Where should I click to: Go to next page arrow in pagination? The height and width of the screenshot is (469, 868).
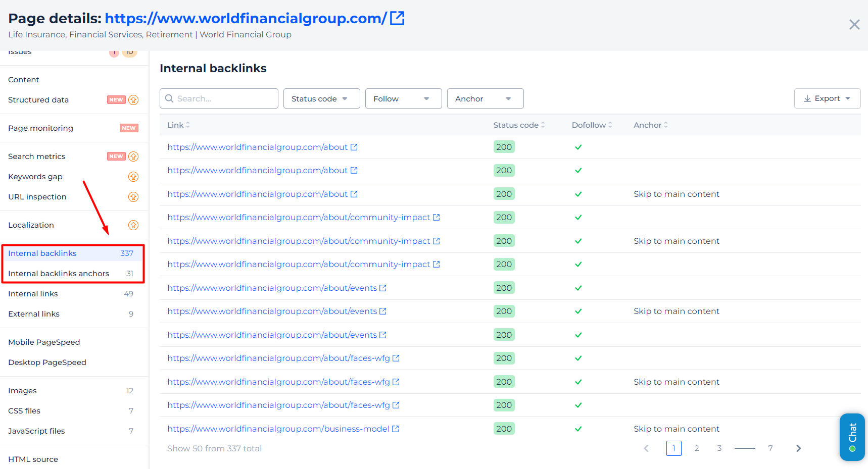[x=798, y=448]
